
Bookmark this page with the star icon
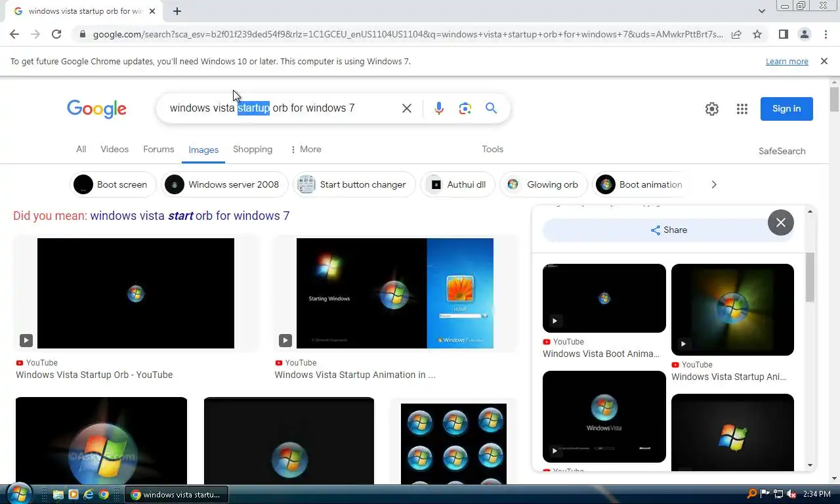[757, 34]
